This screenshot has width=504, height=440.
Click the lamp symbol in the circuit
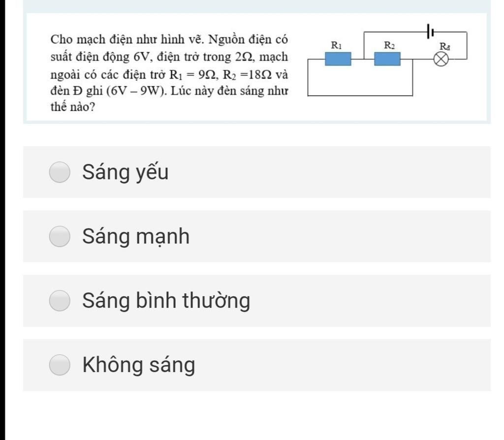point(441,59)
